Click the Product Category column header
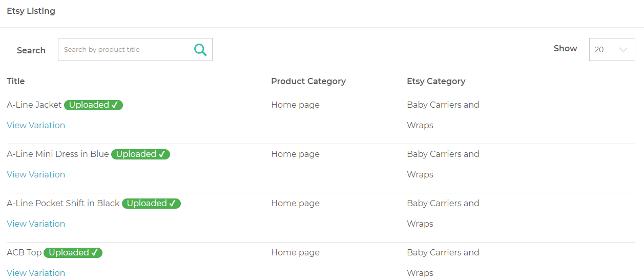The height and width of the screenshot is (280, 644). pyautogui.click(x=308, y=81)
